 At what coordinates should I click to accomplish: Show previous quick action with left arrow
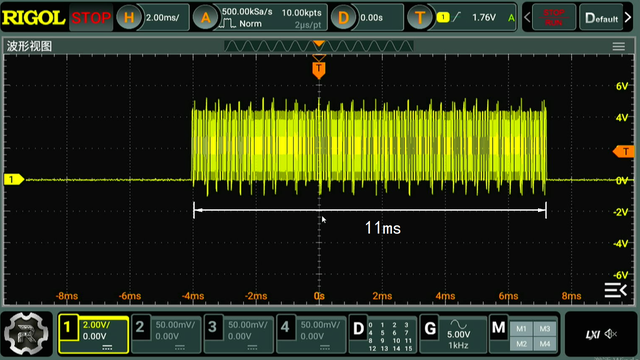pos(527,18)
